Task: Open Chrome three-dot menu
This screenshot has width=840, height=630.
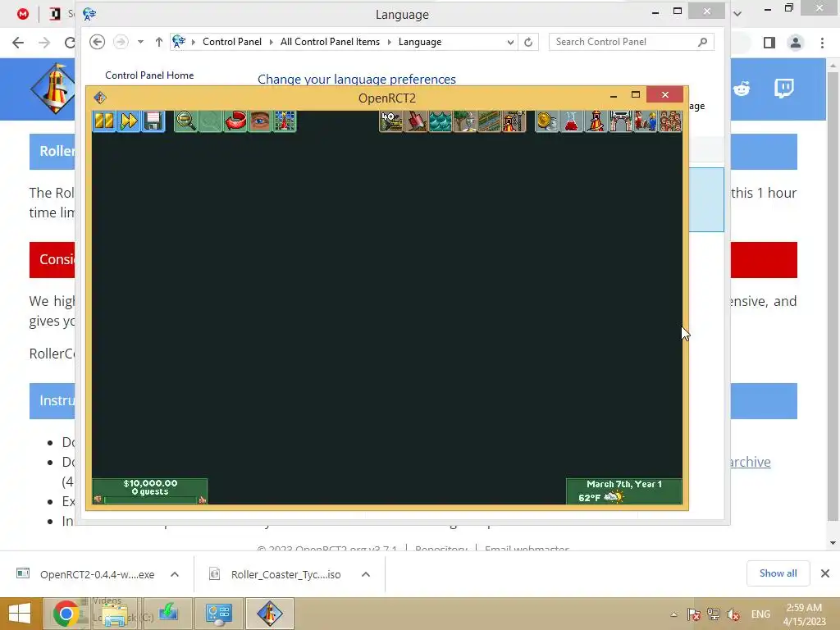Action: click(x=822, y=43)
